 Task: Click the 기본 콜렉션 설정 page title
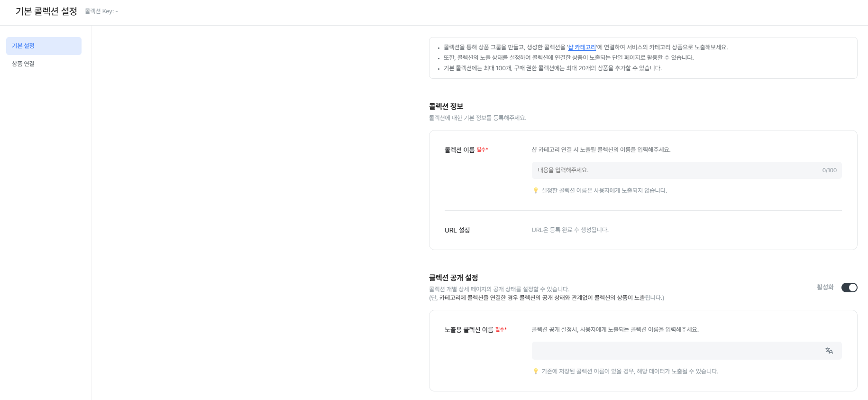coord(46,11)
